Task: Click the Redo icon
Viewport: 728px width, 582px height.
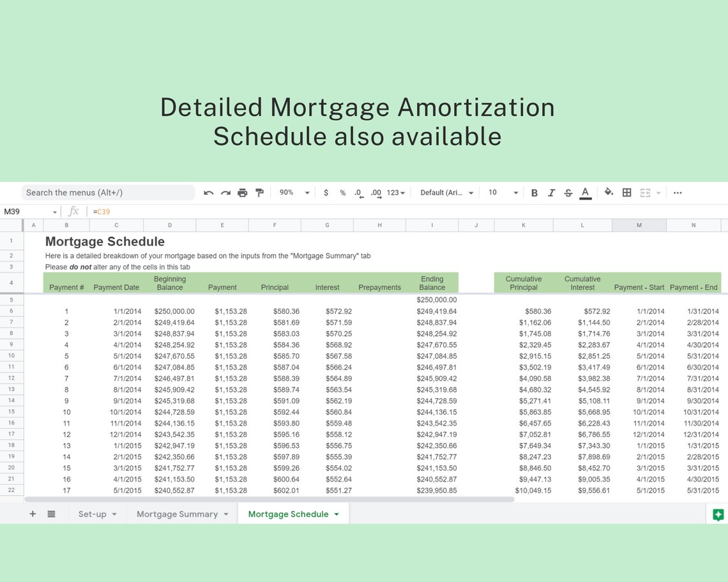Action: (x=224, y=192)
